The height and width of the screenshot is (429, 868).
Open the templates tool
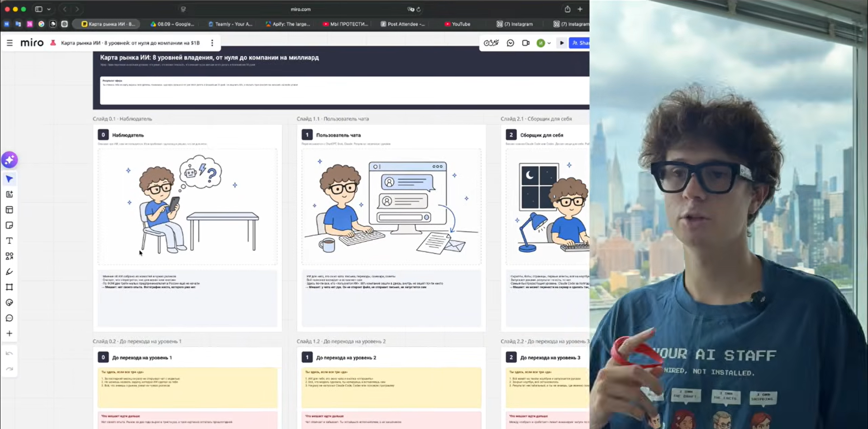pyautogui.click(x=9, y=210)
